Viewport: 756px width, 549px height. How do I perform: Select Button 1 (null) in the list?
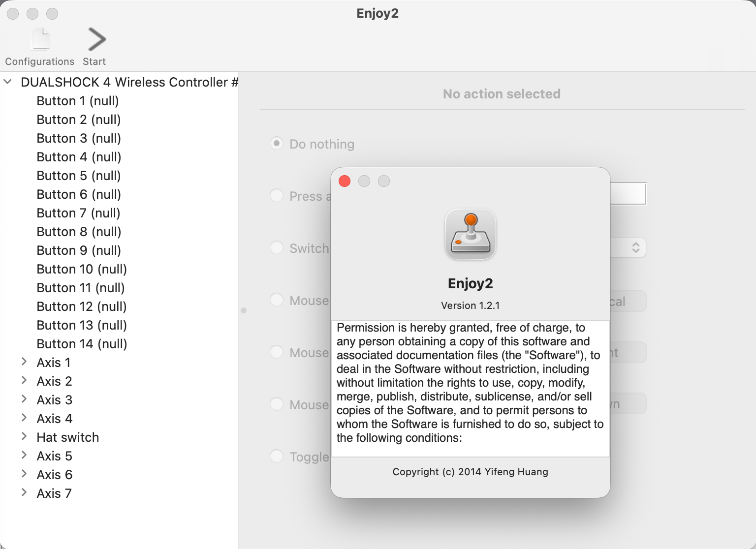coord(78,101)
